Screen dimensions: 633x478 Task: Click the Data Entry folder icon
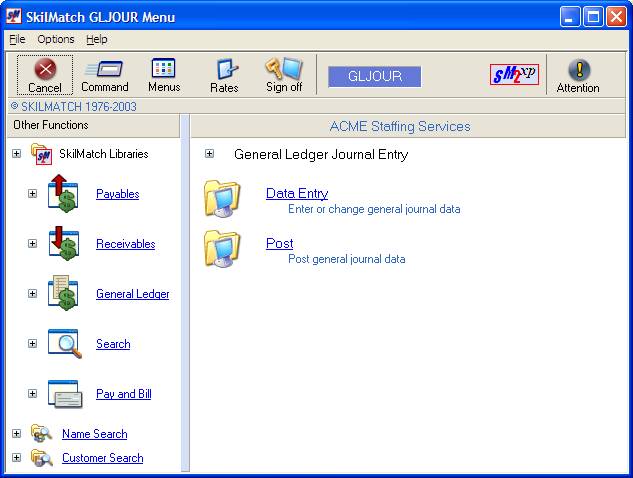(x=222, y=198)
